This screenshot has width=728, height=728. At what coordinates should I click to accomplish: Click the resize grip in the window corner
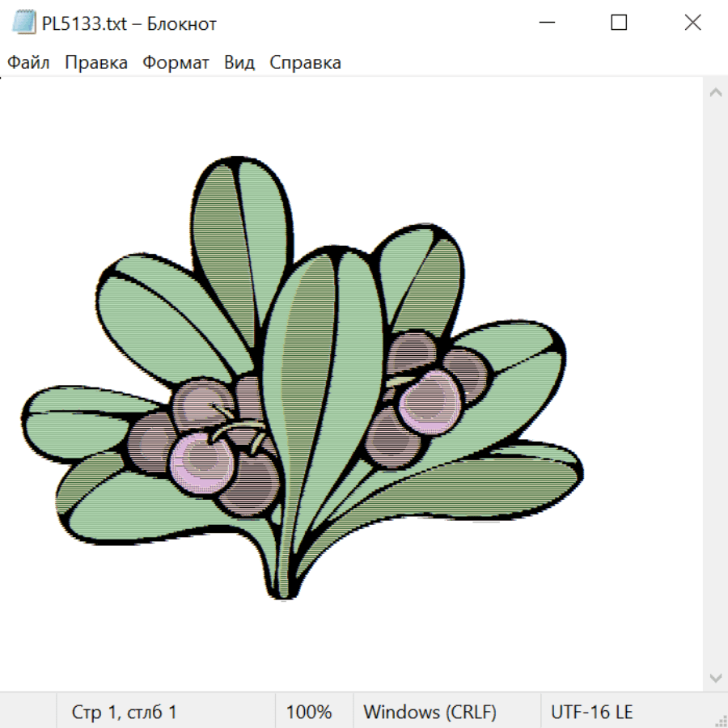click(720, 720)
